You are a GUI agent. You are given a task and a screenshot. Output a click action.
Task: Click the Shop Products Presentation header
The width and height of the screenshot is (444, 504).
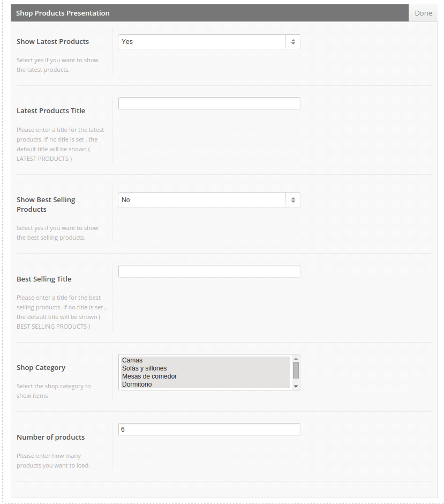pyautogui.click(x=209, y=13)
